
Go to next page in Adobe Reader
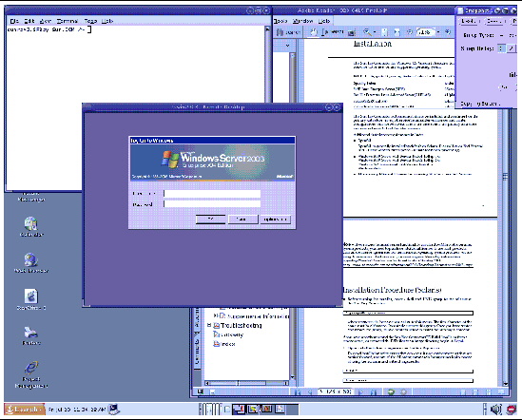pyautogui.click(x=361, y=392)
